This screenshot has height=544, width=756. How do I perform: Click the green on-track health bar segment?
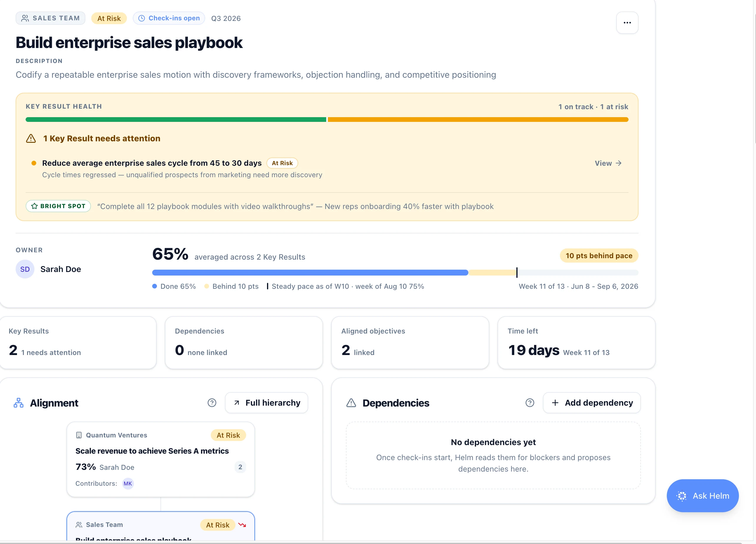tap(176, 119)
